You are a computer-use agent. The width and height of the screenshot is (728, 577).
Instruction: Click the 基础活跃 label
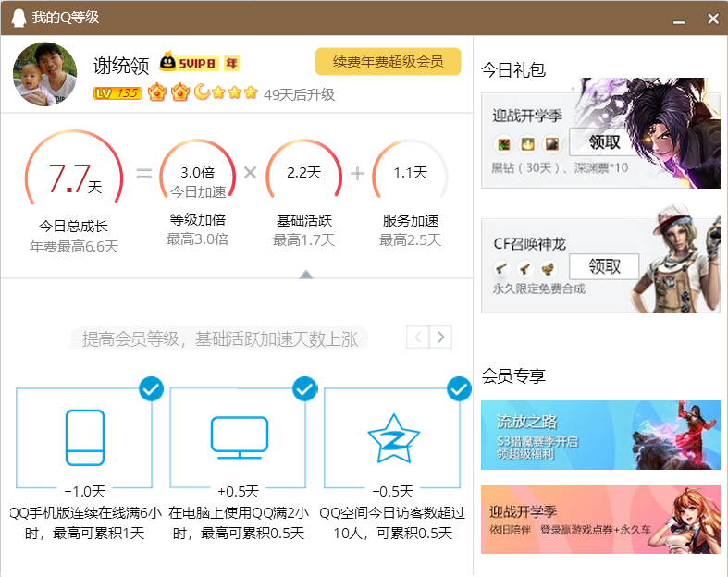304,220
